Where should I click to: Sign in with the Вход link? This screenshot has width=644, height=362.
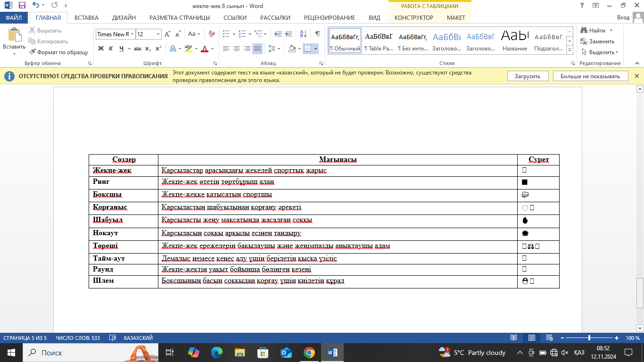point(623,18)
